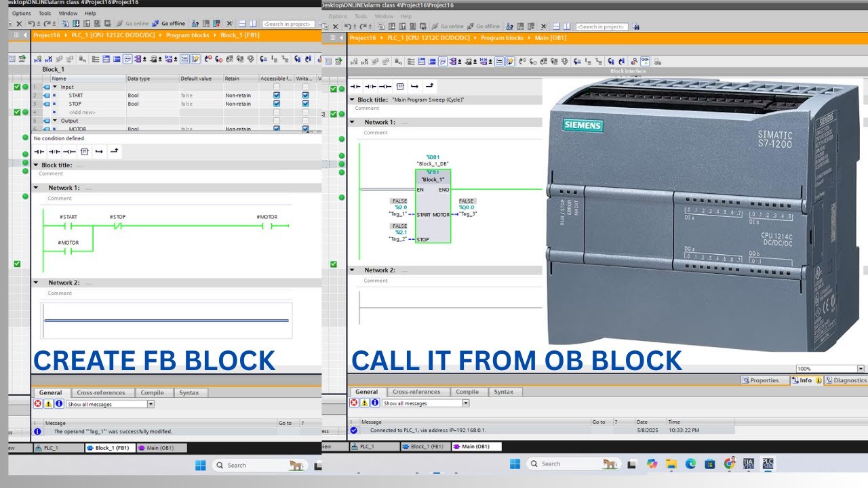Network comments toggle in left editor toolbar
868x488 pixels.
127,59
